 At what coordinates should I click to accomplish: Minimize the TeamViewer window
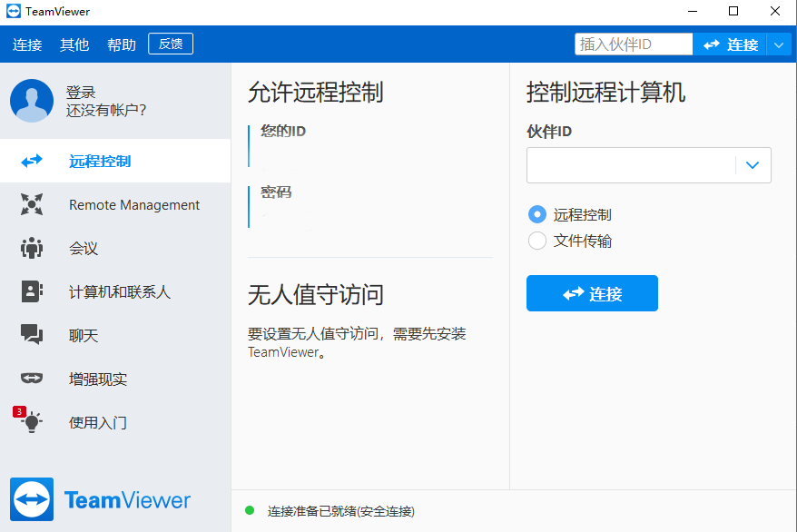click(x=693, y=11)
